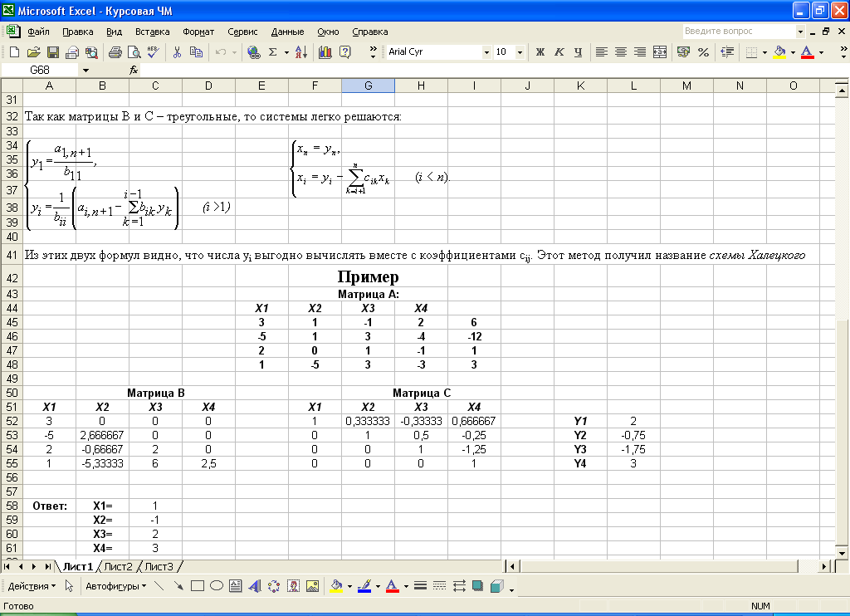This screenshot has height=616, width=850.
Task: Open the 3-D Style options icon
Action: [497, 585]
